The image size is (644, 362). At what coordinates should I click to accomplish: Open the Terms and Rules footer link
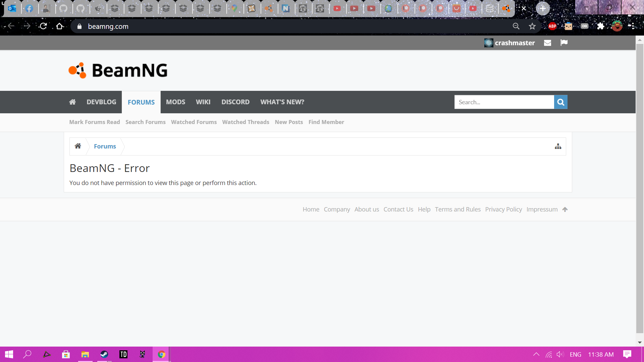click(458, 209)
